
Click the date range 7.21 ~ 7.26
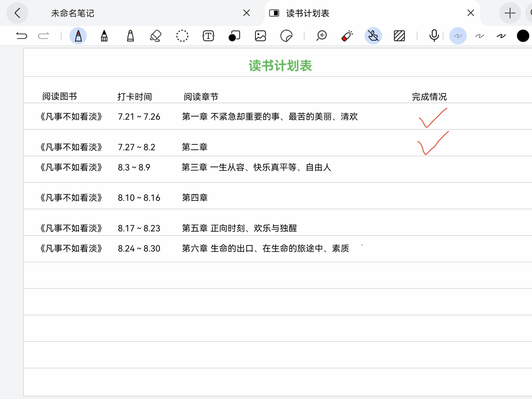click(x=139, y=117)
